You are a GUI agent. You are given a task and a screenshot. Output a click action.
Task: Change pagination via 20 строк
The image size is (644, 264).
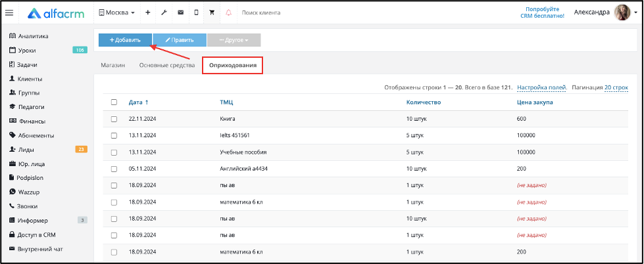pos(616,87)
